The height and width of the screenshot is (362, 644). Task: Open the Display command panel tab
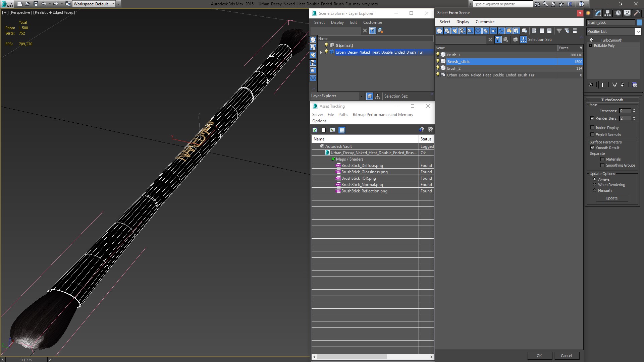click(x=627, y=13)
